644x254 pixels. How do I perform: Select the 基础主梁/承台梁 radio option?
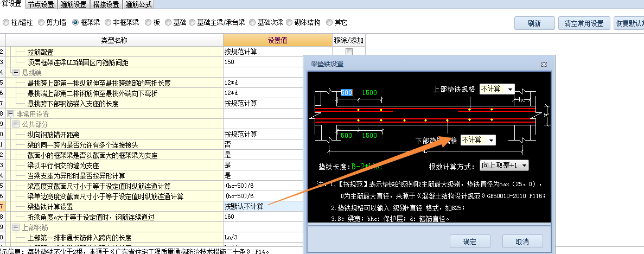(x=192, y=23)
